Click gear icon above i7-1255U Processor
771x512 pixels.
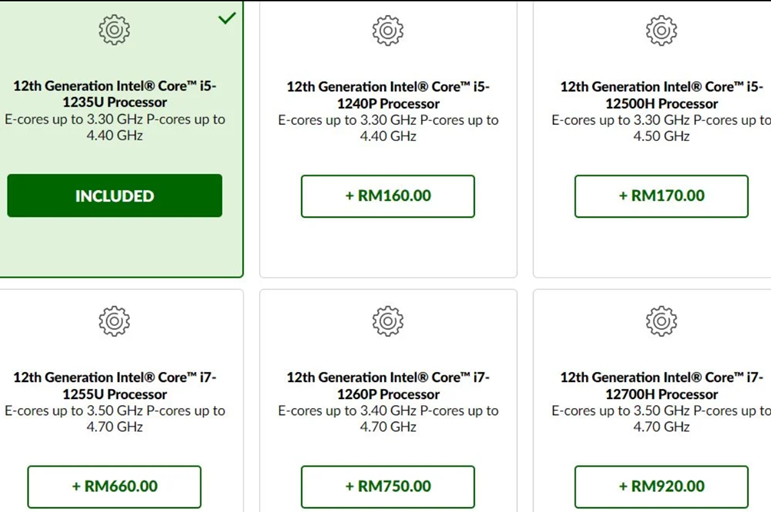[x=115, y=321]
